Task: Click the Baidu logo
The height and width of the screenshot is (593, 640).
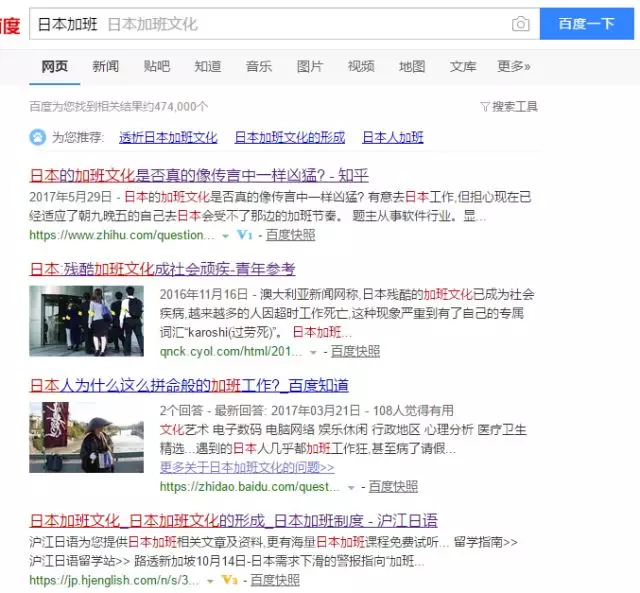Action: (x=9, y=25)
